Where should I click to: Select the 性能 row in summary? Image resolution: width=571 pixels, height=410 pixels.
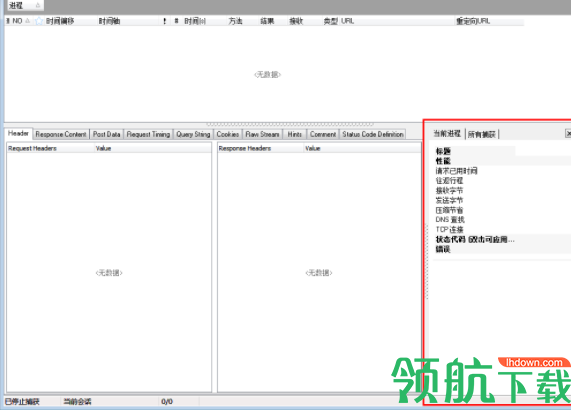click(443, 161)
